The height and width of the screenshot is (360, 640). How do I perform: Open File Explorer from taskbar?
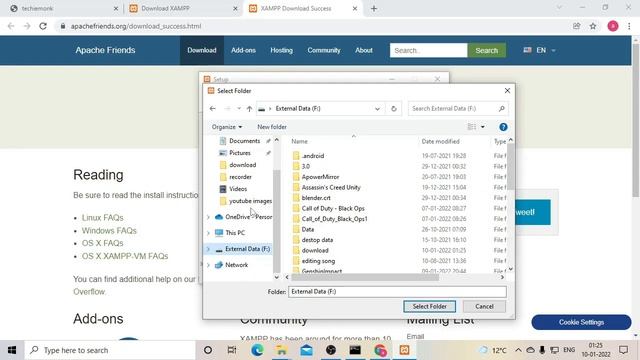tap(282, 350)
